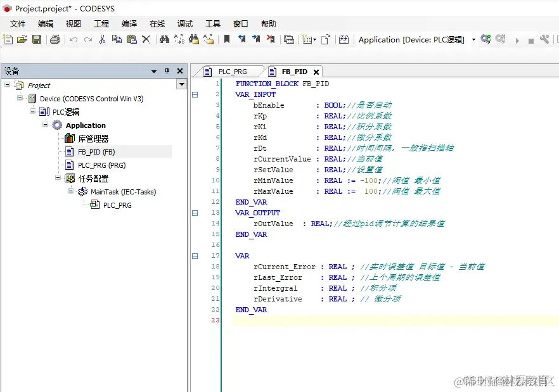Collapse the 任务配置 node

pos(58,177)
